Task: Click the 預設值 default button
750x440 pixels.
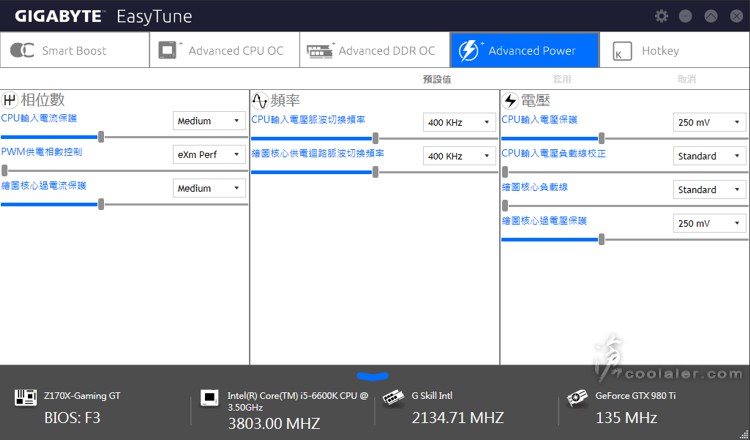Action: click(437, 79)
